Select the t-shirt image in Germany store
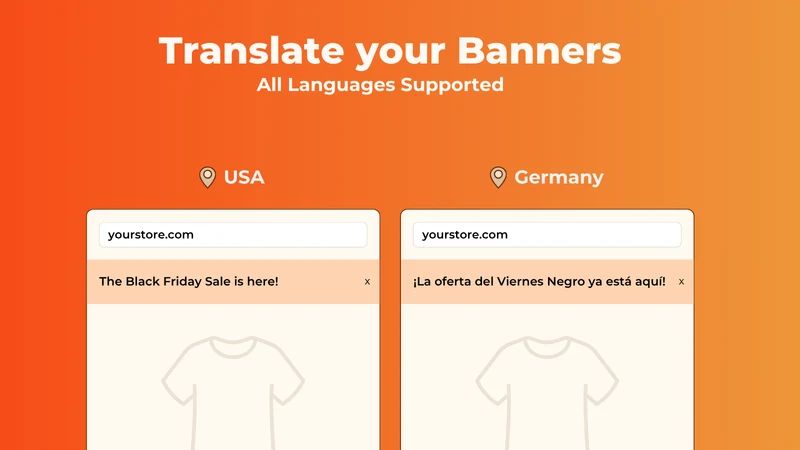 (547, 392)
